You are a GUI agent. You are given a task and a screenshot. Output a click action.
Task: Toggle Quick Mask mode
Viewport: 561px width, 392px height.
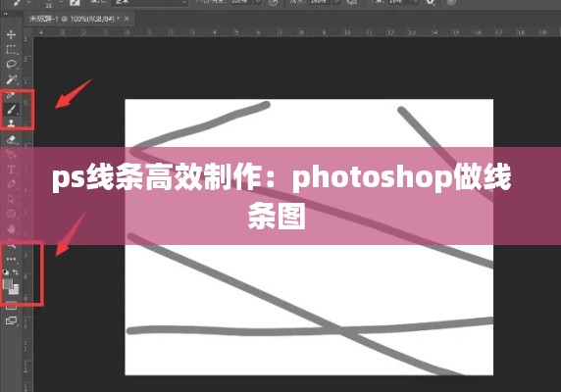[x=11, y=306]
